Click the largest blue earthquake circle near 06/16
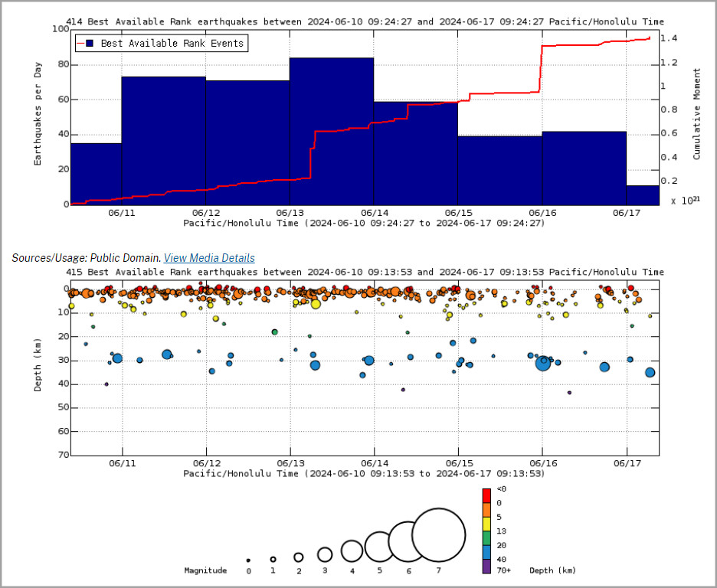The image size is (717, 588). point(543,363)
